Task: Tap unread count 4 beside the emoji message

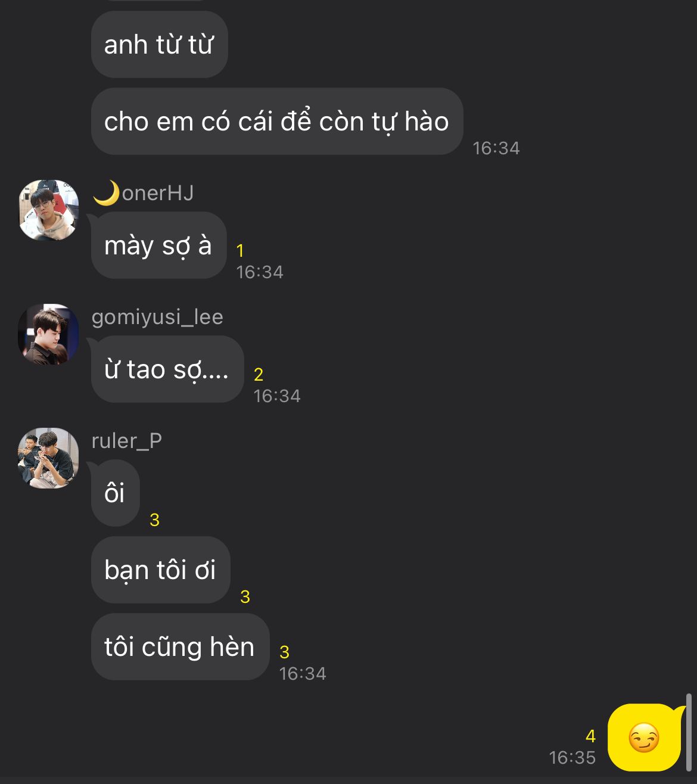Action: click(x=590, y=736)
